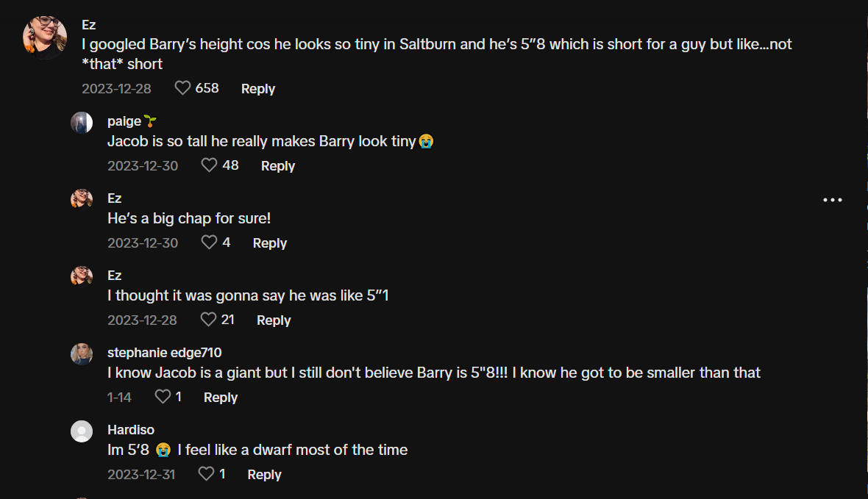Reply to stephanie edge710's comment
Viewport: 868px width, 499px height.
(220, 396)
